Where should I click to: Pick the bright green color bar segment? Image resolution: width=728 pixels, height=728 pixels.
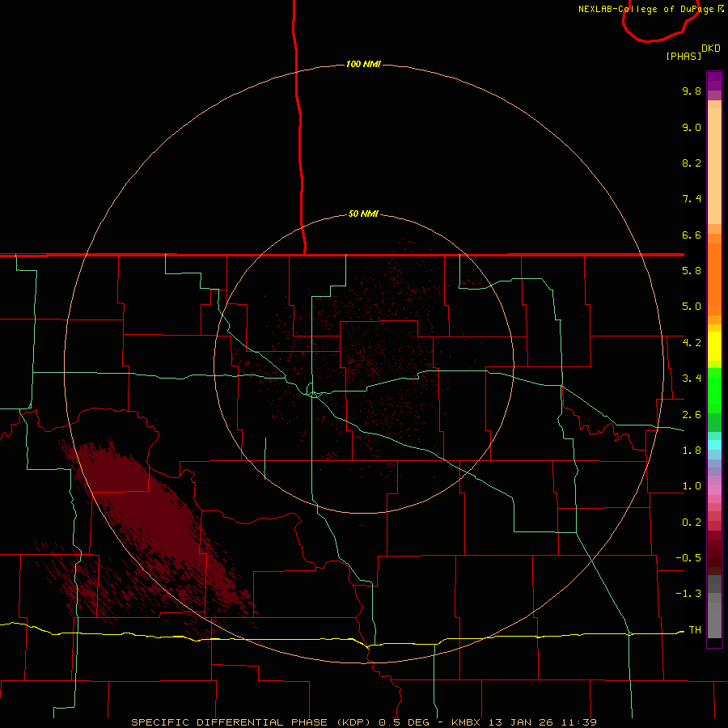tap(714, 391)
